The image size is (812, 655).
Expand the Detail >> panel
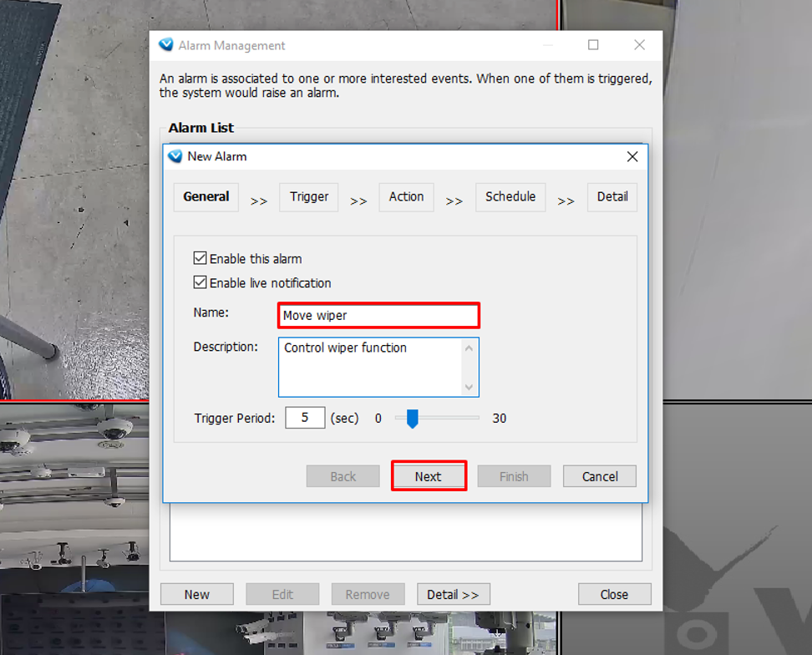pyautogui.click(x=453, y=594)
